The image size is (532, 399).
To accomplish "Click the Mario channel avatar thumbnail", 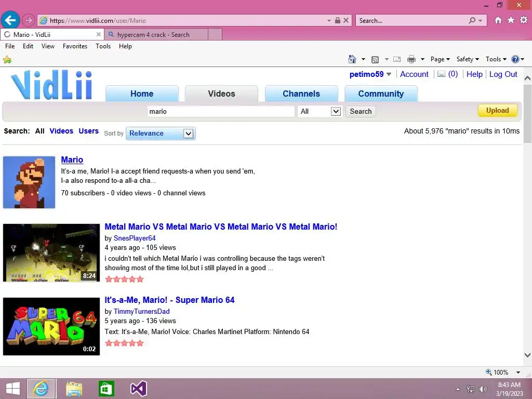I will click(x=29, y=182).
